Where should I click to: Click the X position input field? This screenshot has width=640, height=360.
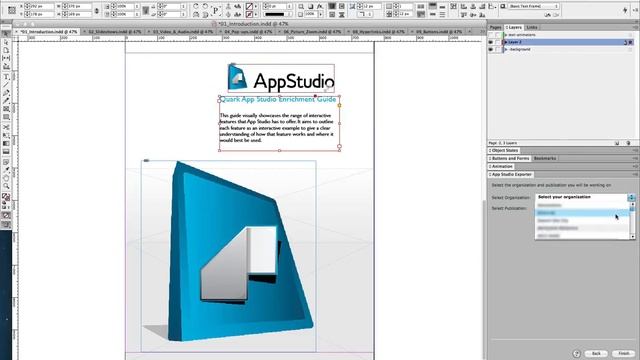(42, 6)
